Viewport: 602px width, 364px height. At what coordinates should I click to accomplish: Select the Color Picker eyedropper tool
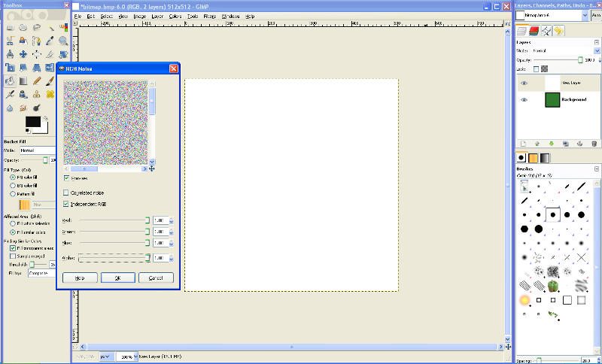[x=50, y=41]
